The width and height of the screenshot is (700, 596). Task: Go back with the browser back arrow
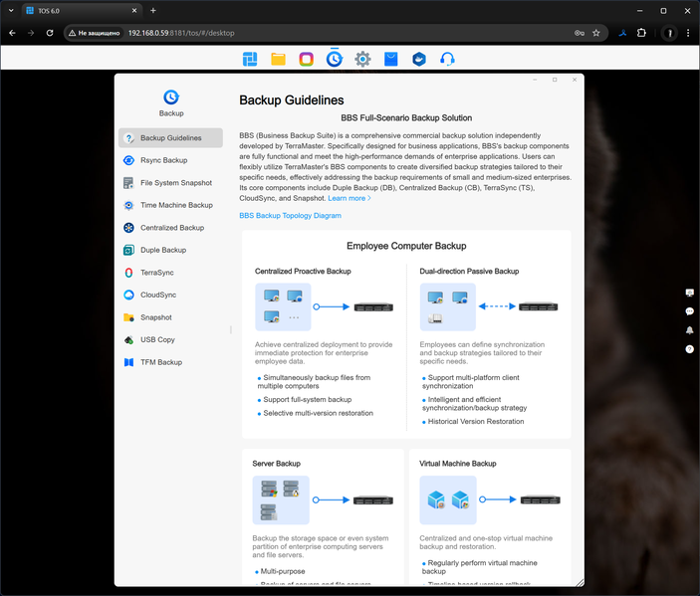[12, 33]
